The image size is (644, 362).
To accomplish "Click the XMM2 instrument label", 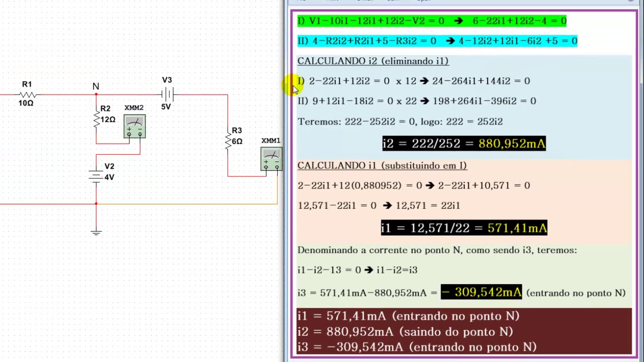I will tap(134, 108).
